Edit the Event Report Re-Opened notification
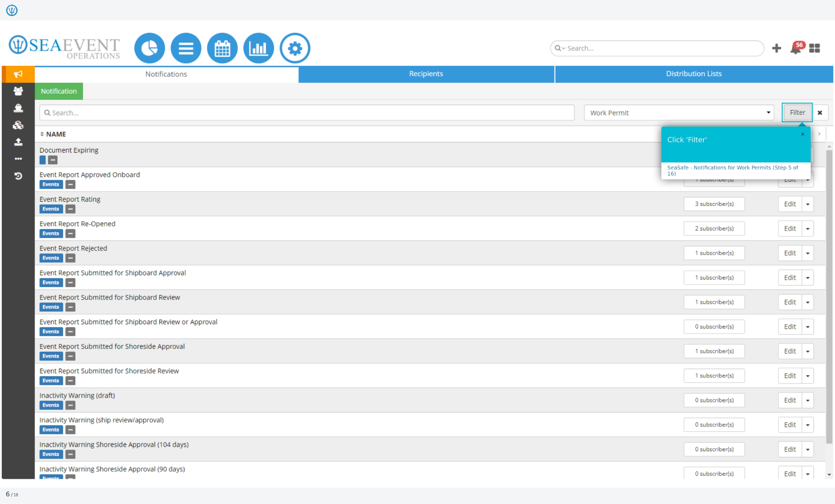835x504 pixels. coord(790,229)
